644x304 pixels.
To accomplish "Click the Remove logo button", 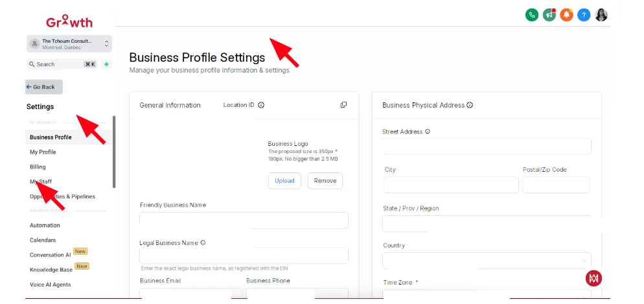I will coord(325,181).
